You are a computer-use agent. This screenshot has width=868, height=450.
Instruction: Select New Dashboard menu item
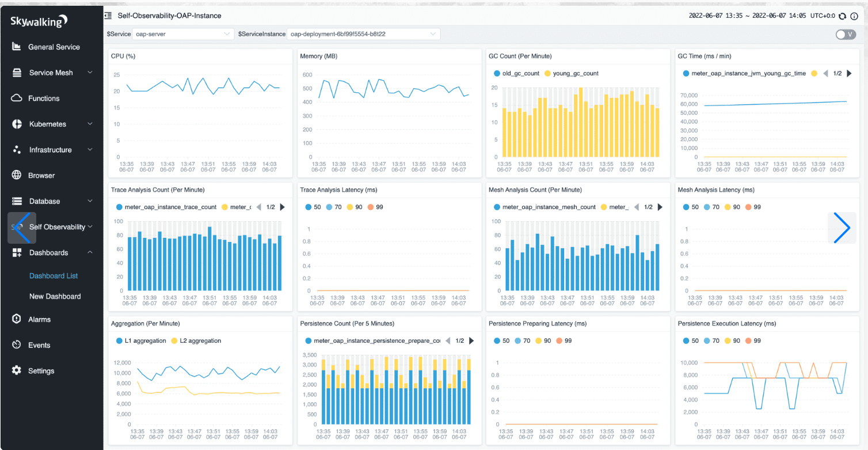pyautogui.click(x=55, y=296)
